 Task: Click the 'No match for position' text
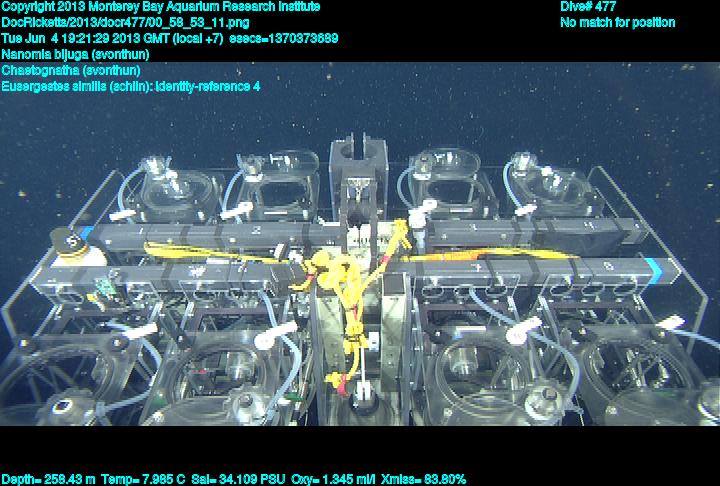[x=617, y=22]
